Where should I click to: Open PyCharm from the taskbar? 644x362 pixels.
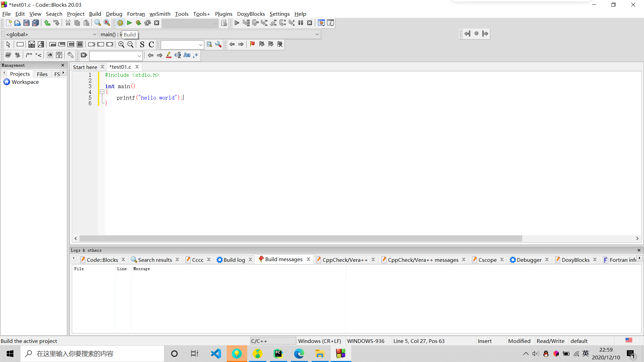click(x=278, y=354)
